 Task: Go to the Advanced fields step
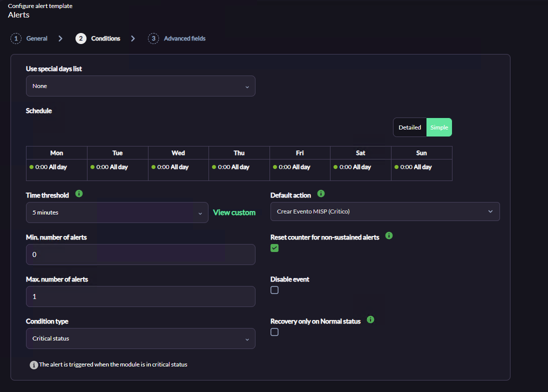(x=184, y=38)
